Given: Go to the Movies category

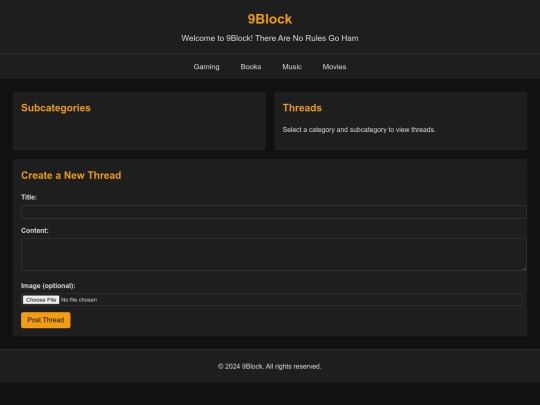Looking at the screenshot, I should pyautogui.click(x=334, y=67).
